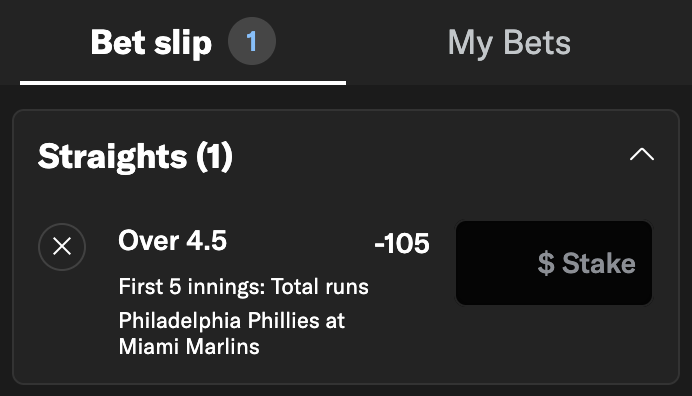Viewport: 692px width, 396px height.
Task: Select the -105 odds value
Action: (402, 243)
